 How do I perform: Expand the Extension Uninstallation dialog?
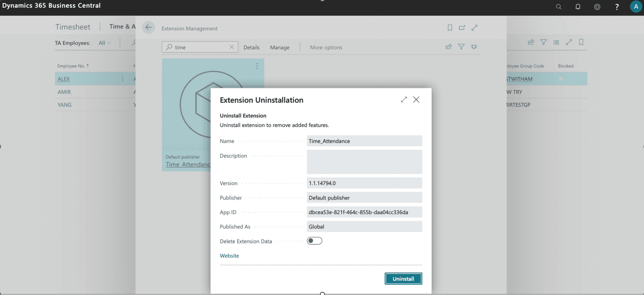click(404, 100)
